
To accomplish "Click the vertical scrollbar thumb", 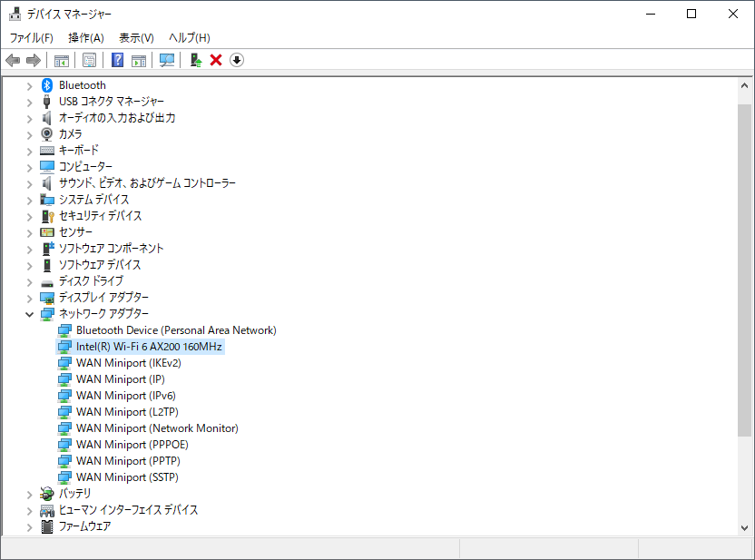I will pos(744,270).
